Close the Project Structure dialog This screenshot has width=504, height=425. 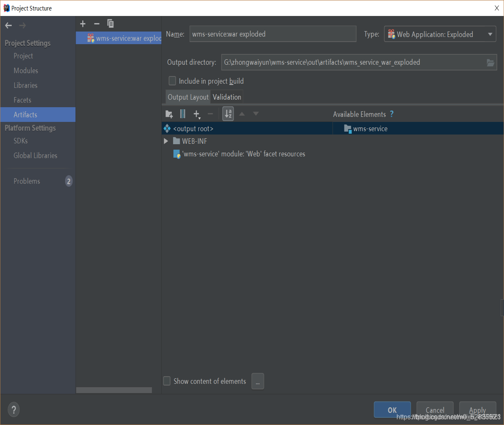coord(496,8)
